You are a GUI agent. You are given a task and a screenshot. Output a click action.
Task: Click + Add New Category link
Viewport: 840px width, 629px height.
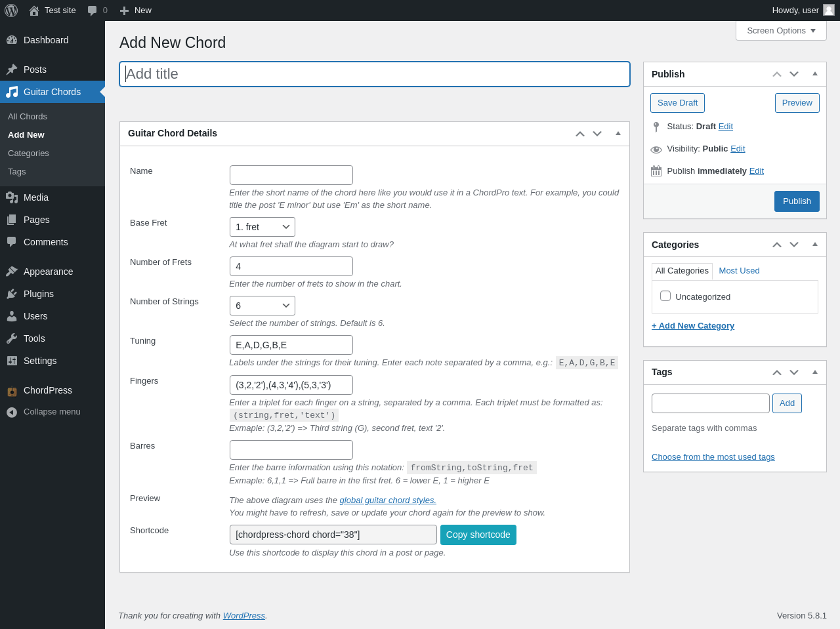(693, 326)
